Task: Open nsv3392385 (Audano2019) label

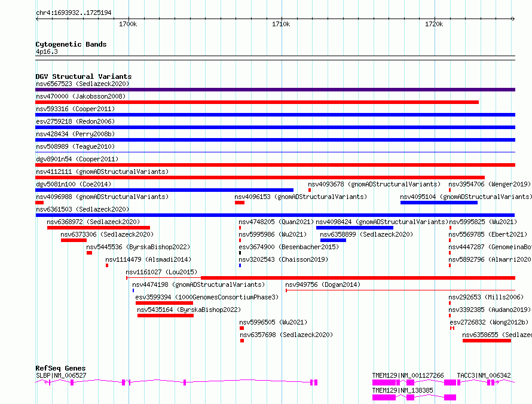Action: (x=490, y=310)
